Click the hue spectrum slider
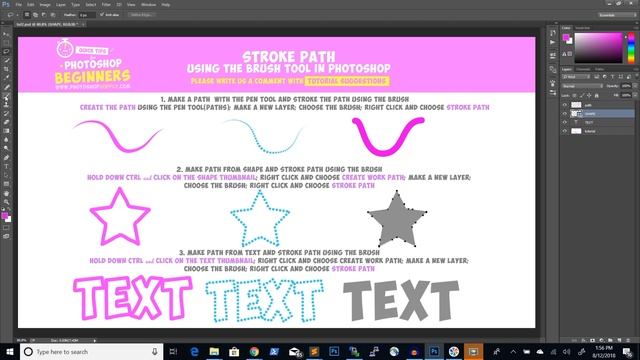The height and width of the screenshot is (360, 640). tap(631, 48)
